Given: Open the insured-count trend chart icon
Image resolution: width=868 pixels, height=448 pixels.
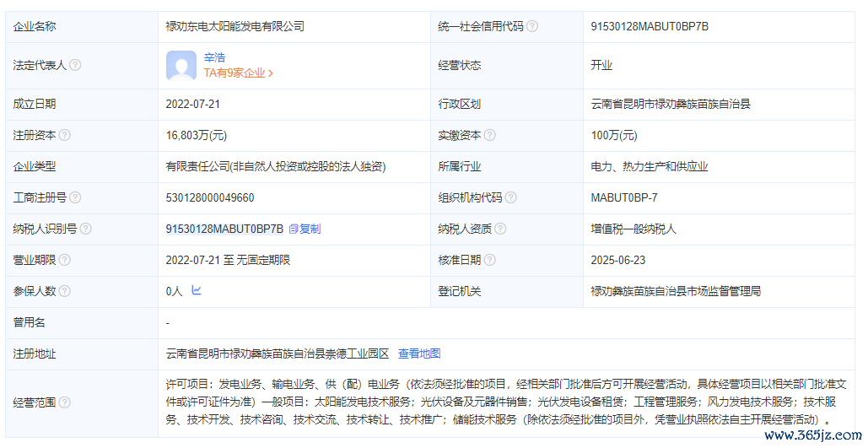Looking at the screenshot, I should (197, 289).
